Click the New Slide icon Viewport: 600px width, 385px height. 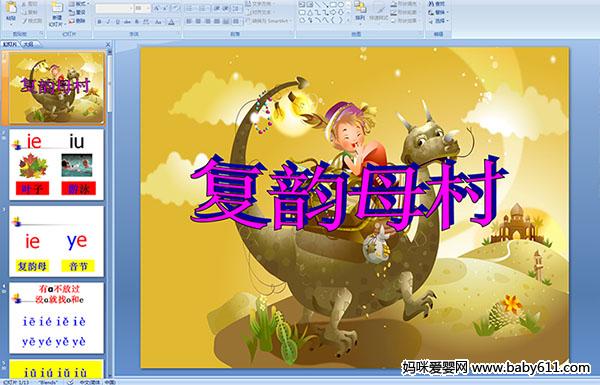(x=56, y=13)
